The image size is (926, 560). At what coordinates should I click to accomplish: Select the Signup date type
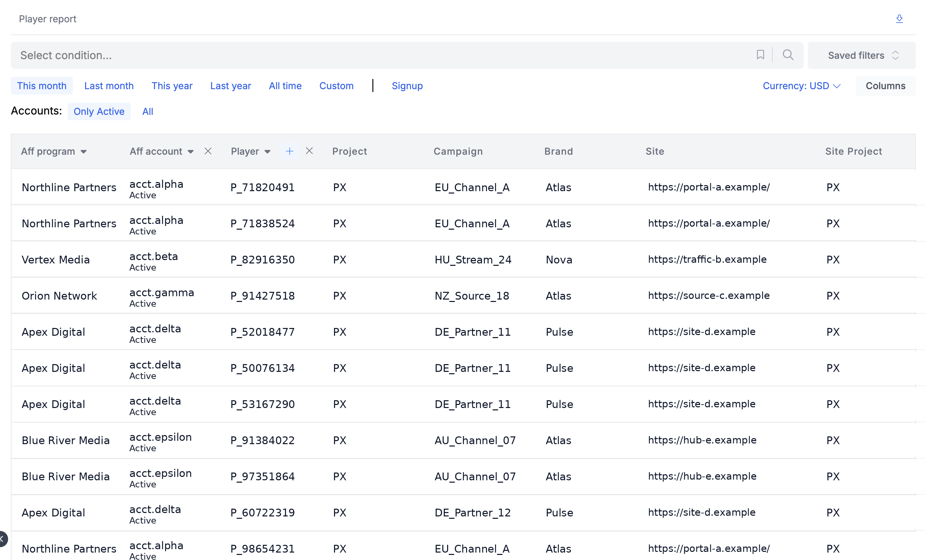[x=407, y=86]
